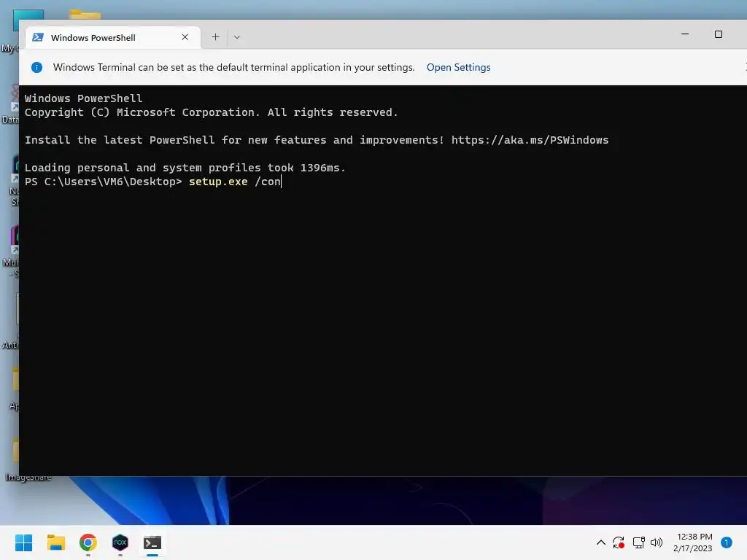The width and height of the screenshot is (747, 560).
Task: Open Nox app from the taskbar
Action: click(x=120, y=542)
